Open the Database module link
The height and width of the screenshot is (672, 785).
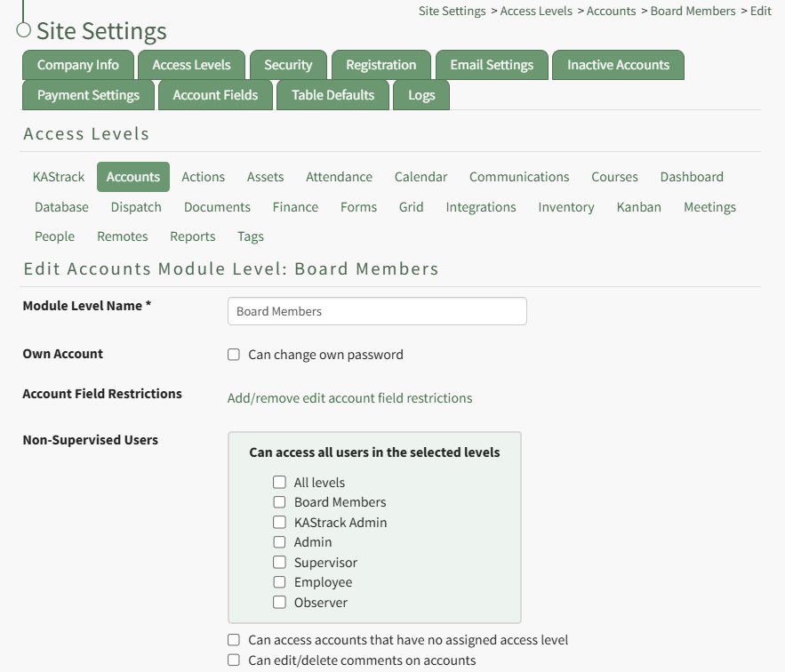(61, 207)
